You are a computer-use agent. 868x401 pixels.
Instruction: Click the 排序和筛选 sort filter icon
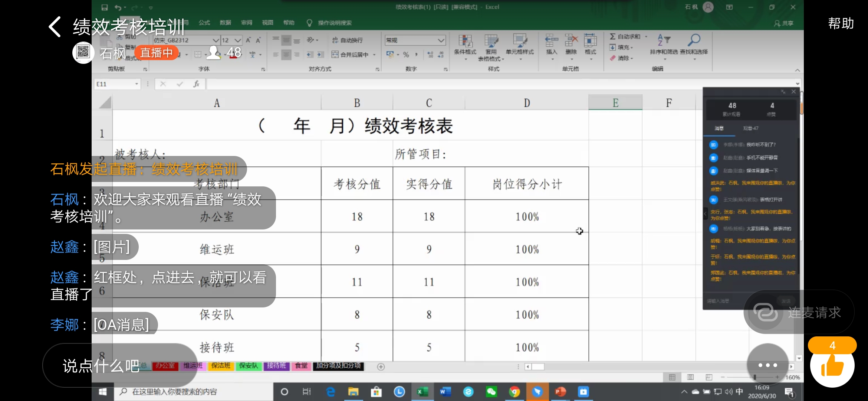[664, 40]
